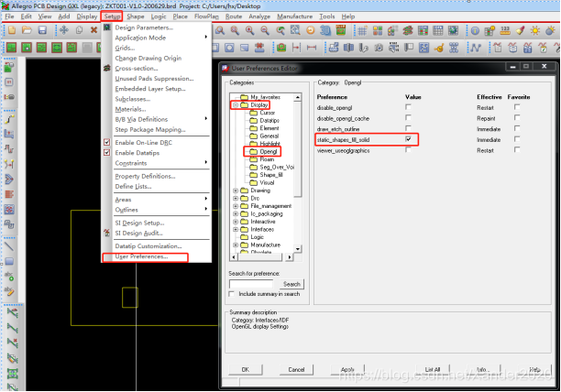
Task: Click the New file icon in toolbar
Action: 12,30
